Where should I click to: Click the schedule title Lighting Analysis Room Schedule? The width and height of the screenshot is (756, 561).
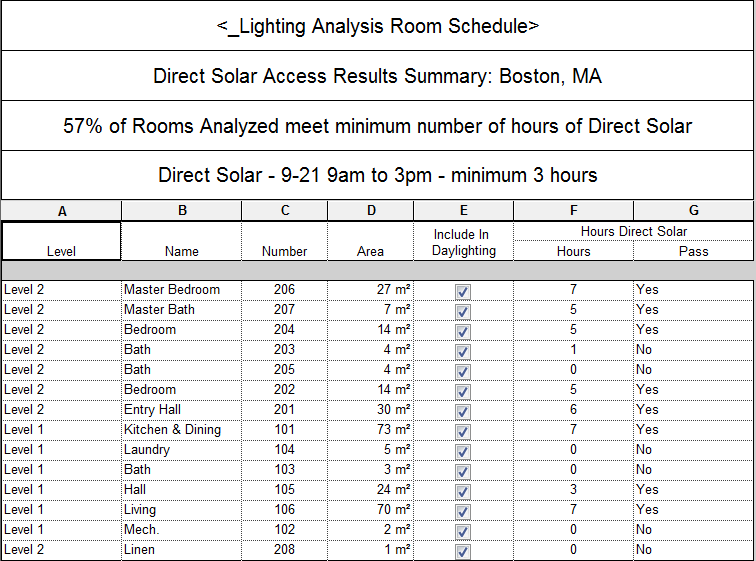(378, 26)
